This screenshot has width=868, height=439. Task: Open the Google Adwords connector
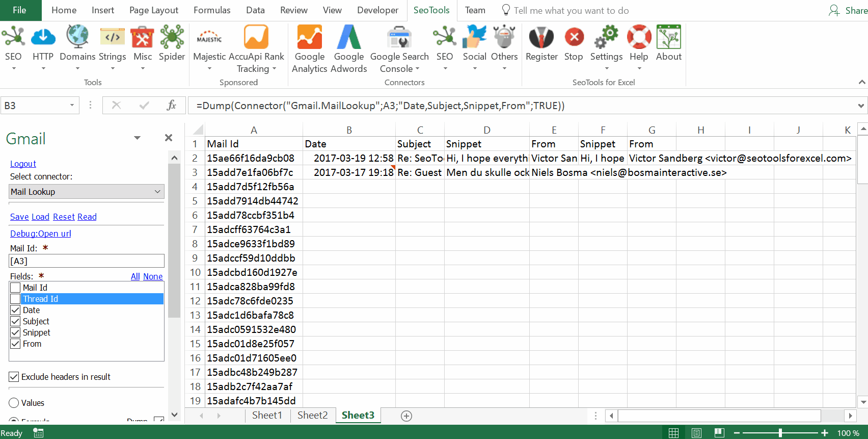click(349, 37)
